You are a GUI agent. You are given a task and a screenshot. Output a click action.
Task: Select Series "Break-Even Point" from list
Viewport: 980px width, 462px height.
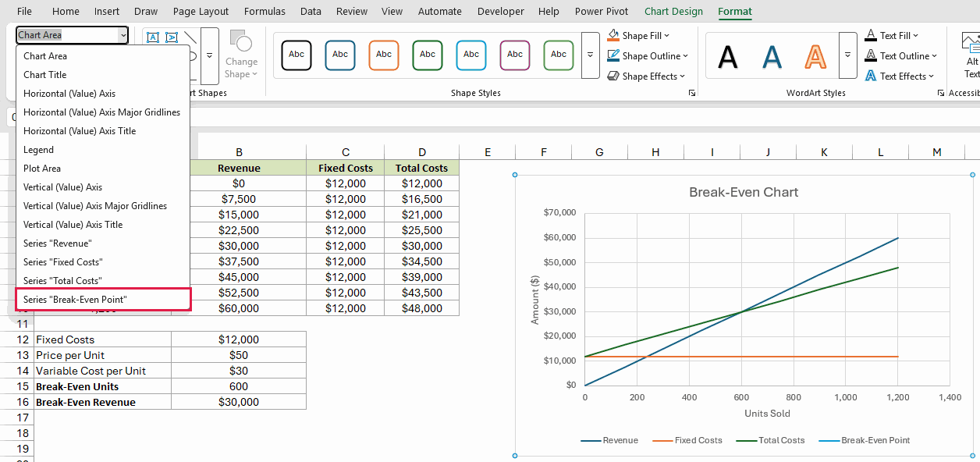(x=103, y=299)
